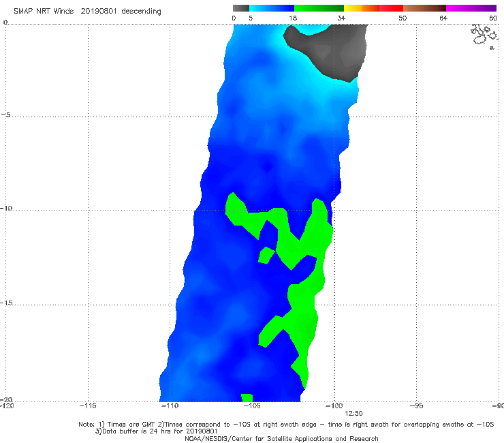Click the brown 50-64 color bar segment
Image resolution: width=504 pixels, height=443 pixels.
[424, 8]
